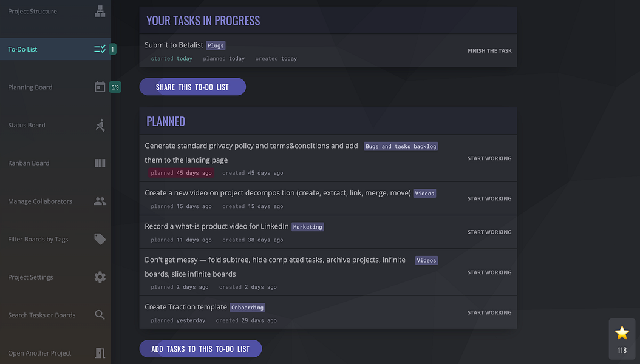The height and width of the screenshot is (364, 640).
Task: Click the Plugs tag on Betalist task
Action: click(x=216, y=45)
